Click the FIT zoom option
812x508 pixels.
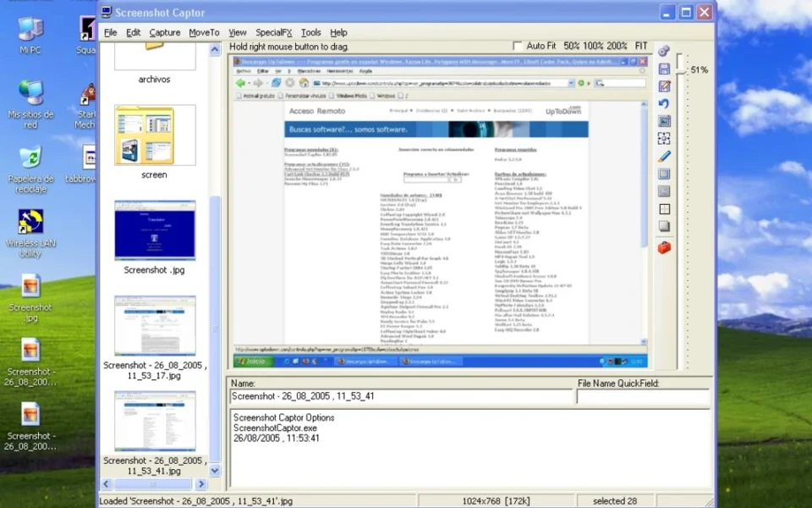(x=641, y=46)
